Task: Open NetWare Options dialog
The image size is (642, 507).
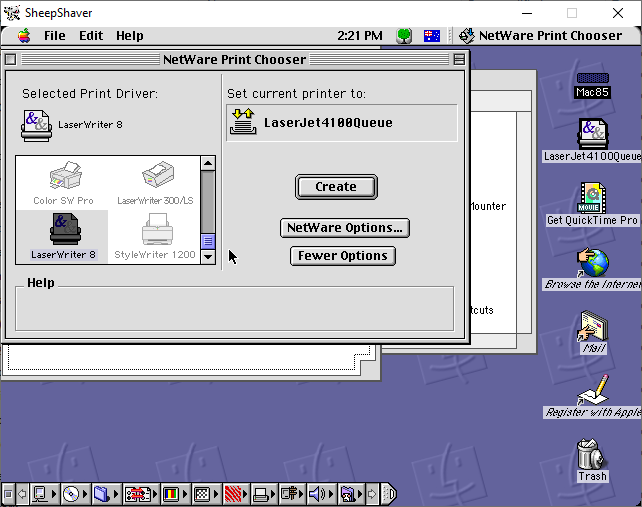Action: pos(345,228)
